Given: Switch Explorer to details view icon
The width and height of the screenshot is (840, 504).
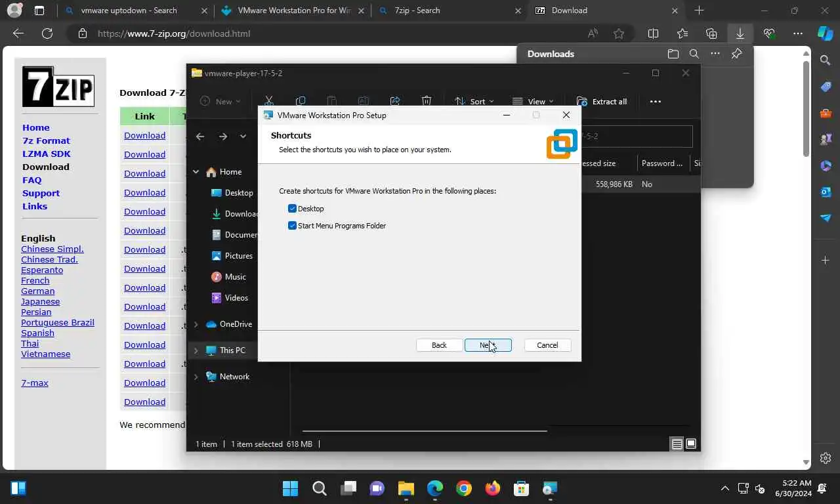Looking at the screenshot, I should (677, 444).
